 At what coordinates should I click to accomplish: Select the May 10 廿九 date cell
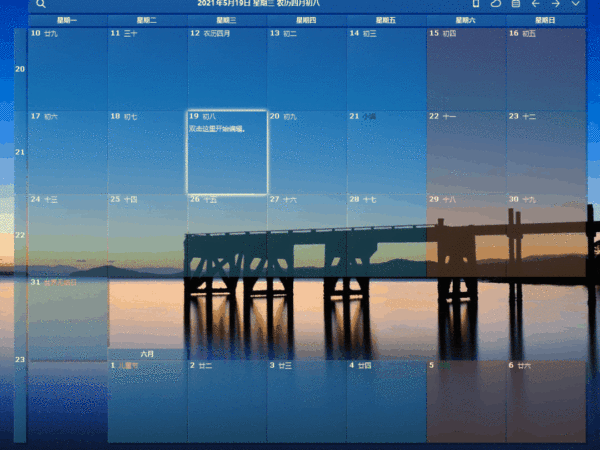click(67, 69)
